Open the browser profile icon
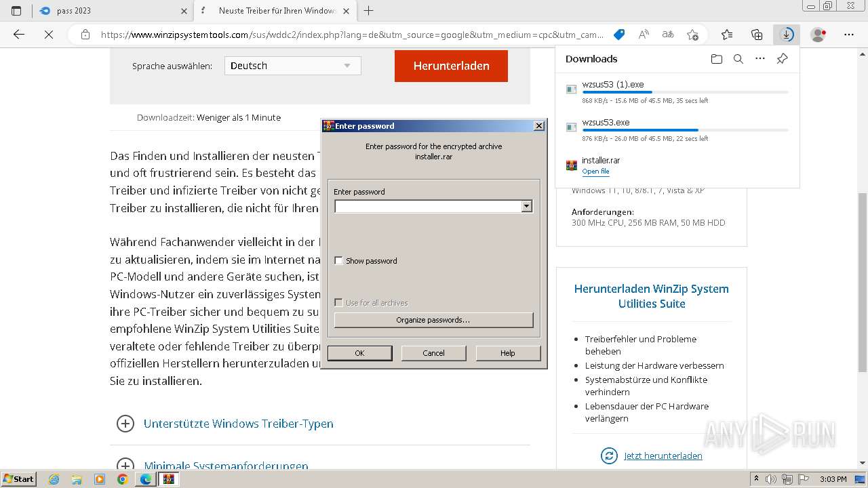868x488 pixels. (818, 35)
